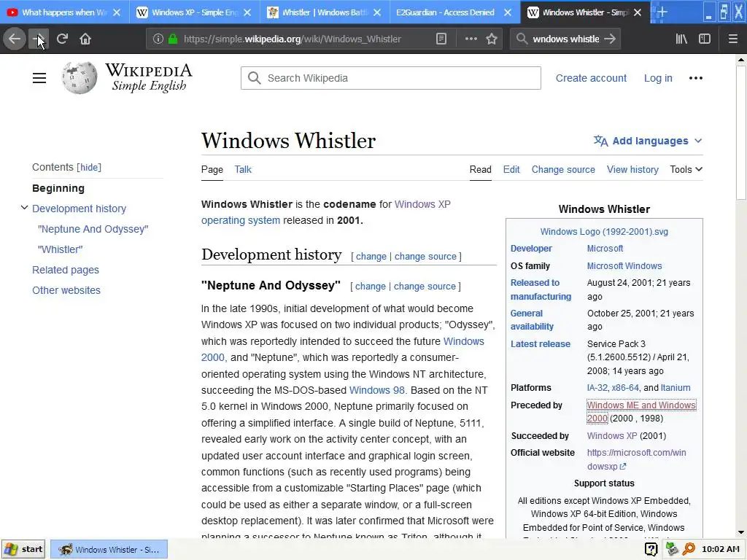Open the Windows start button
The height and width of the screenshot is (560, 747).
23,549
